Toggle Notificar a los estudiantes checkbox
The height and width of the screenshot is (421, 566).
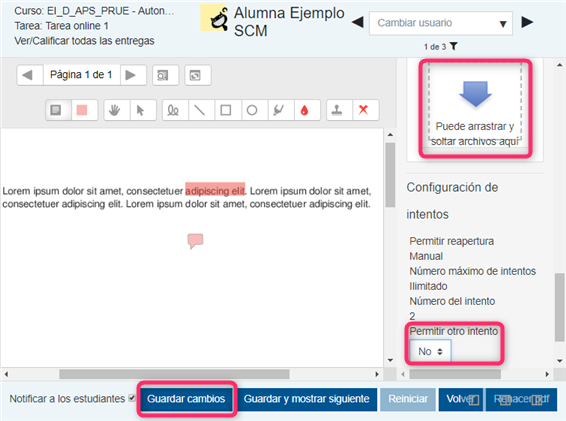coord(132,398)
